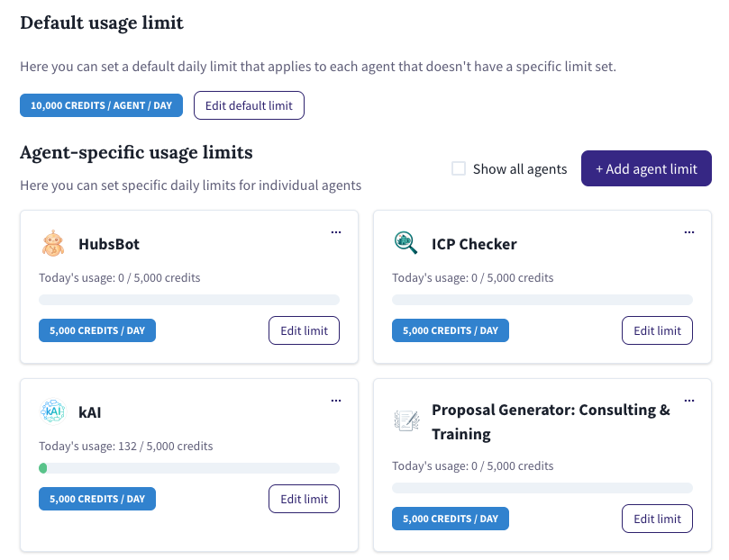
Task: Edit the limit for HubsBot
Action: [304, 330]
